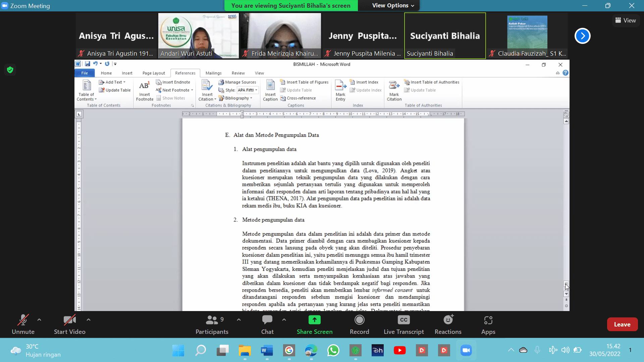Start Video in Zoom

click(x=70, y=324)
